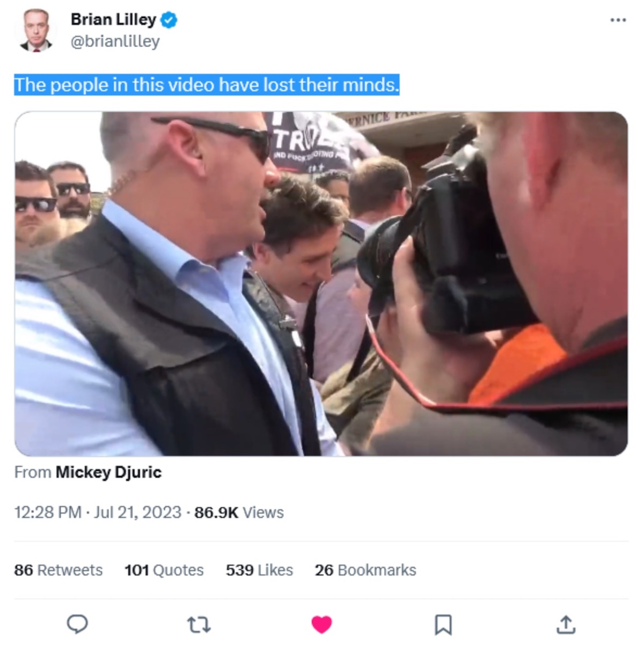The height and width of the screenshot is (645, 644).
Task: Click the 'From' video attribution label
Action: click(x=33, y=472)
